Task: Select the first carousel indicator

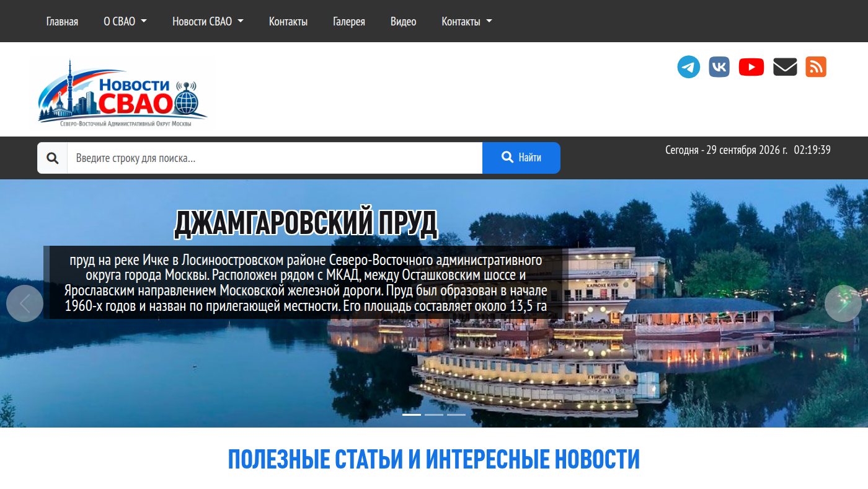Action: coord(412,415)
